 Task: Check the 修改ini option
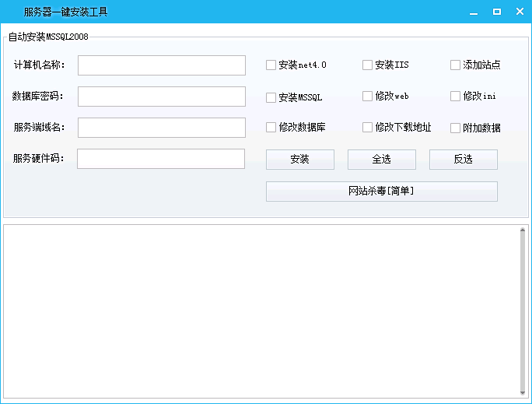(x=456, y=97)
